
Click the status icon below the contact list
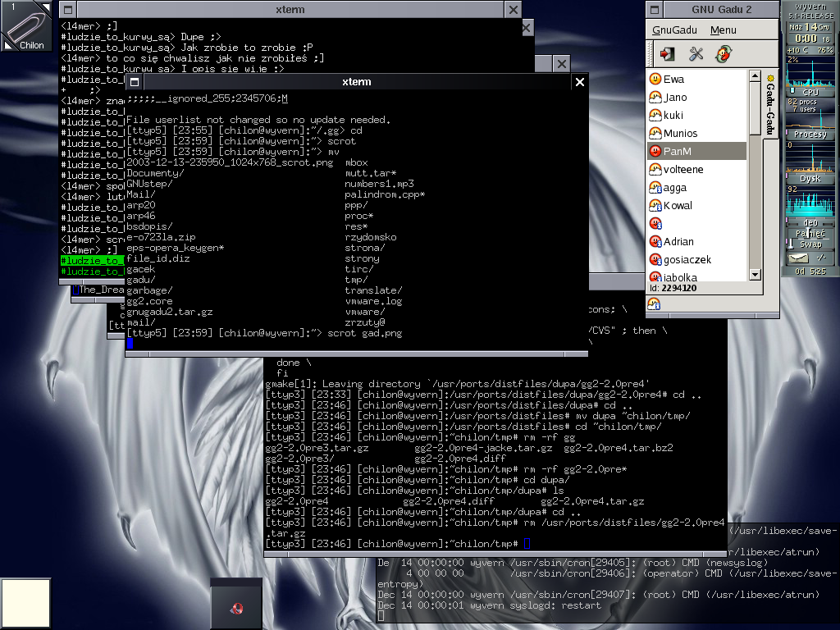click(655, 304)
